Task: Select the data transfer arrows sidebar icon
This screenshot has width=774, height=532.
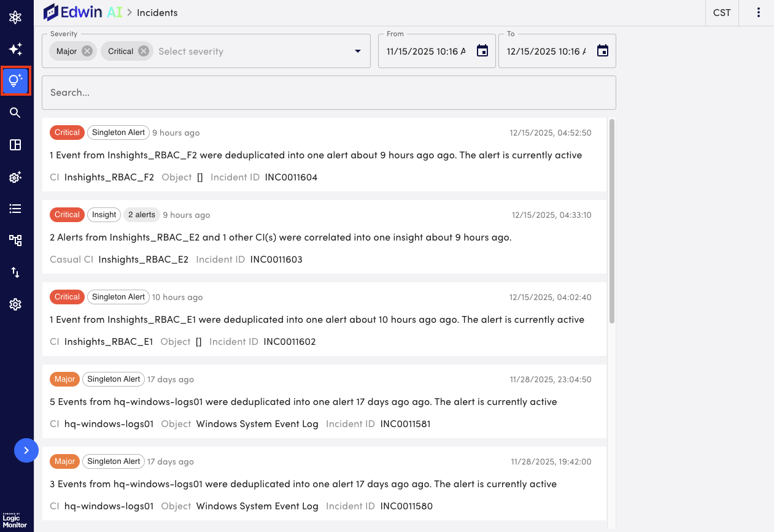Action: (x=15, y=272)
